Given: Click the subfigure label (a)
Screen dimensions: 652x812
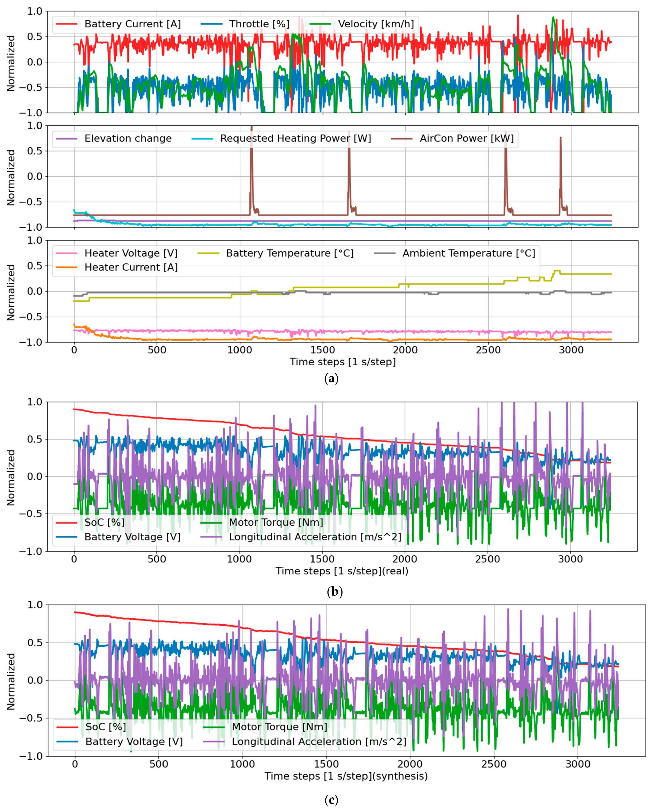Looking at the screenshot, I should [331, 378].
